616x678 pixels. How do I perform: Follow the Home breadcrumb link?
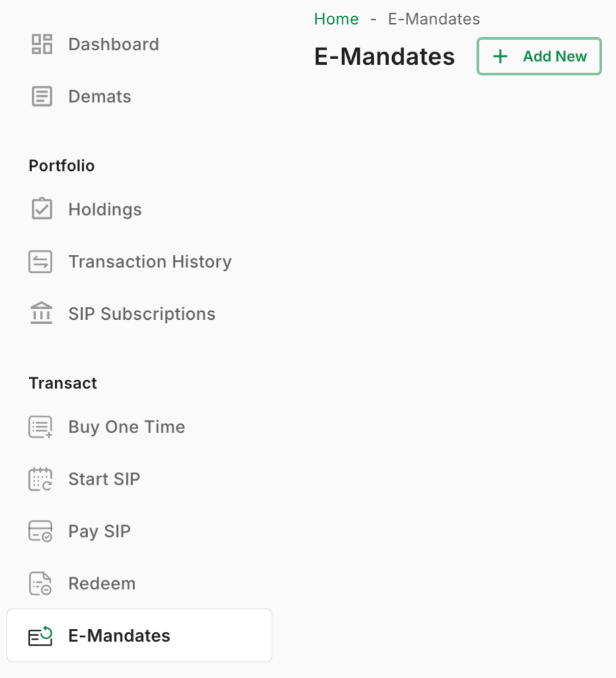336,19
